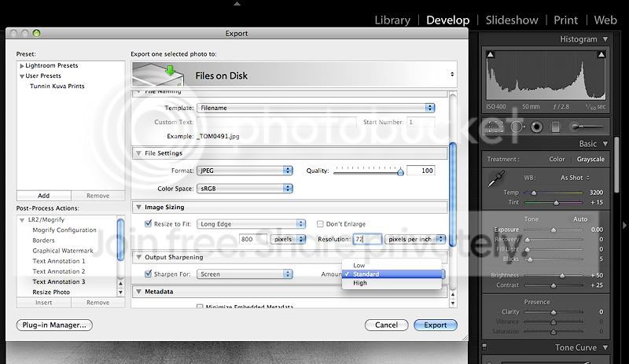Image resolution: width=629 pixels, height=364 pixels.
Task: Open the Format dropdown showing JPEG
Action: [x=245, y=171]
